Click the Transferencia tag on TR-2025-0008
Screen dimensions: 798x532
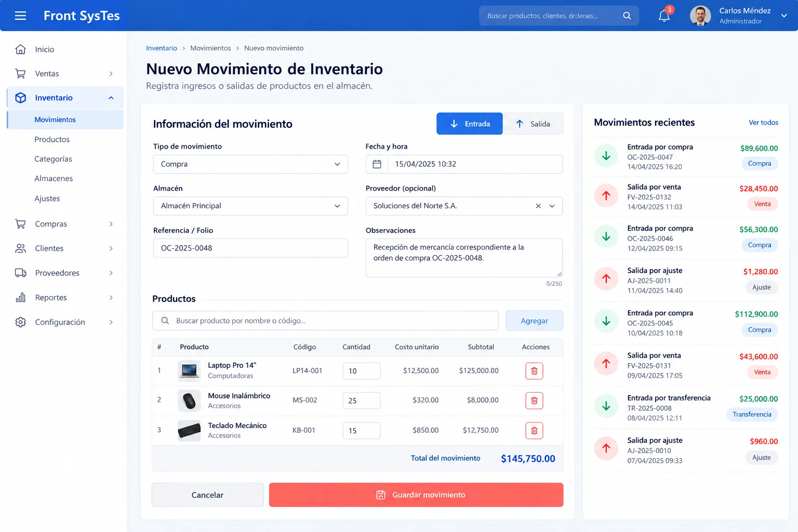coord(752,414)
